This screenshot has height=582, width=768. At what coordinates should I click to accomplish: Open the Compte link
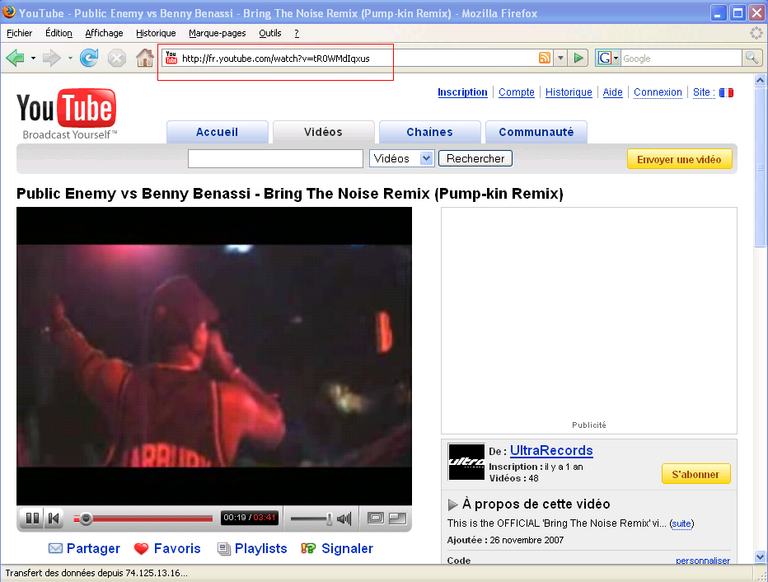click(516, 92)
